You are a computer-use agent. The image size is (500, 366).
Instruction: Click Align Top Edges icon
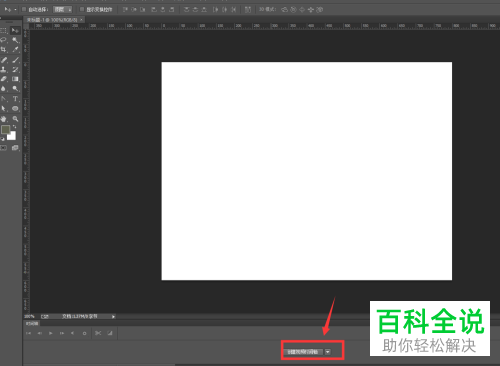tap(125, 10)
